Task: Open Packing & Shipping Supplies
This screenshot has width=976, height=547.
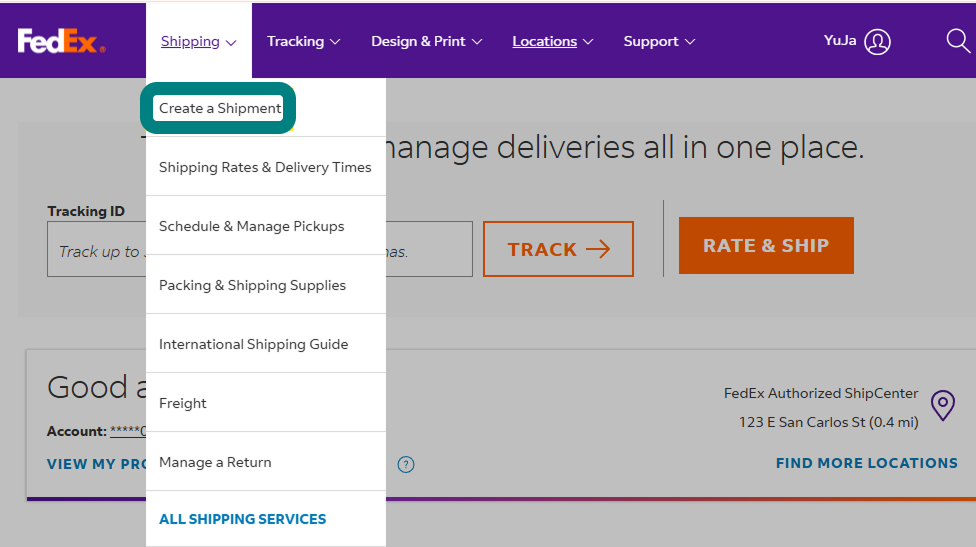Action: 252,285
